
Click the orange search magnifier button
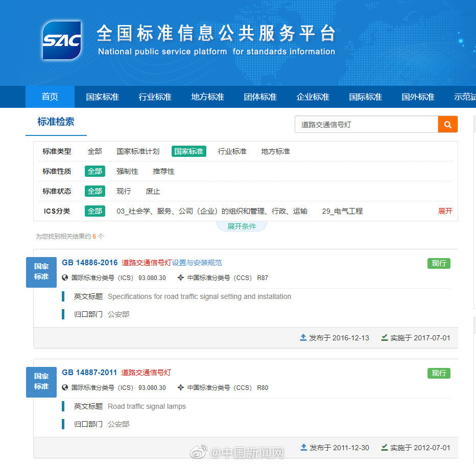point(447,124)
